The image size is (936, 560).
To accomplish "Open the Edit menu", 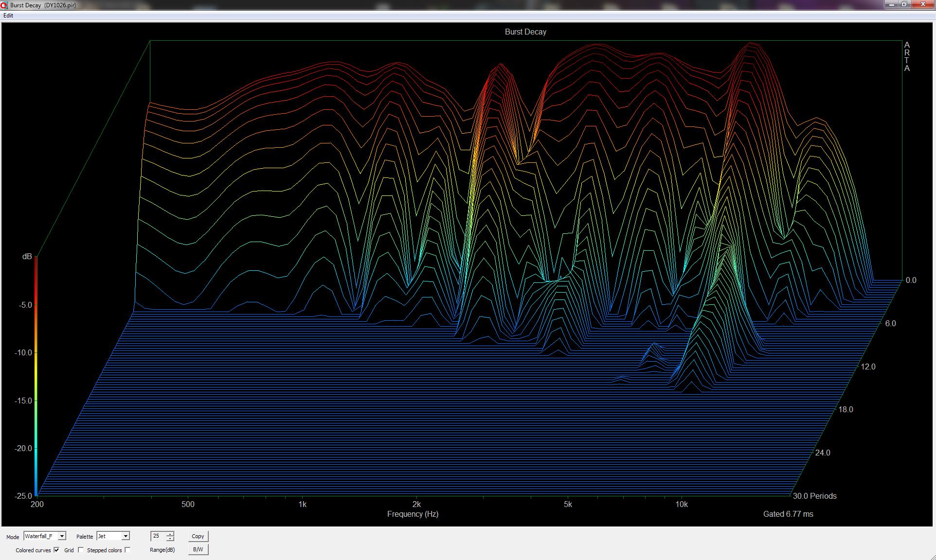I will pos(8,16).
